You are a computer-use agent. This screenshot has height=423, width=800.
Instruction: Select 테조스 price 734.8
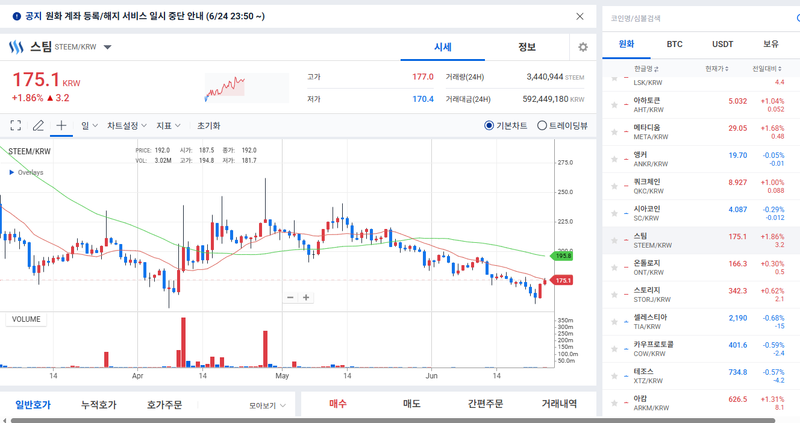738,372
